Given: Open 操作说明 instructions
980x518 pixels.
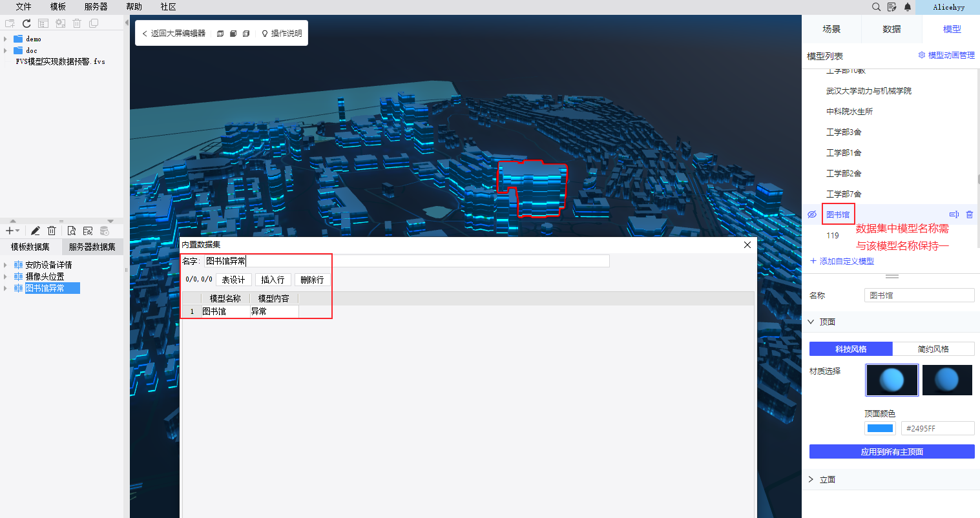Looking at the screenshot, I should pos(282,34).
